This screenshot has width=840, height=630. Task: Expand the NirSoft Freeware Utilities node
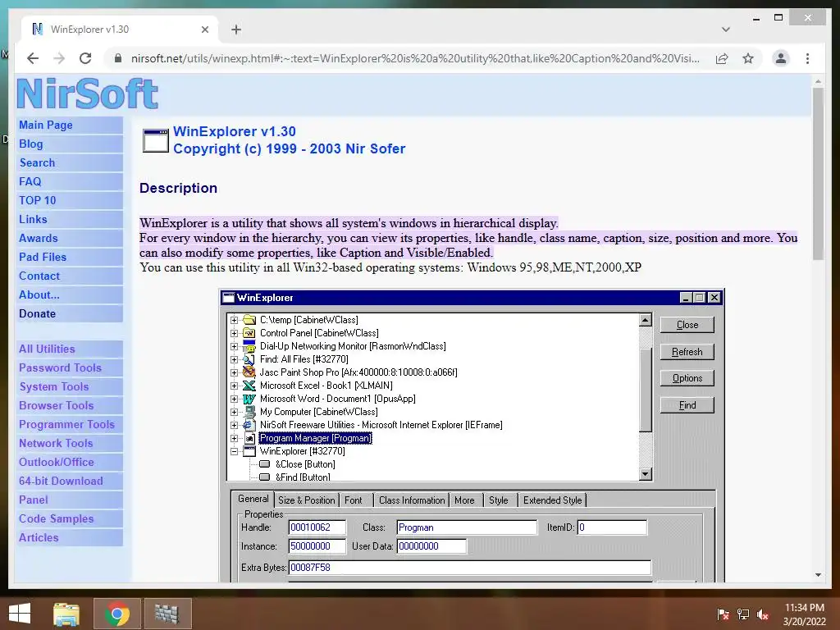(234, 426)
